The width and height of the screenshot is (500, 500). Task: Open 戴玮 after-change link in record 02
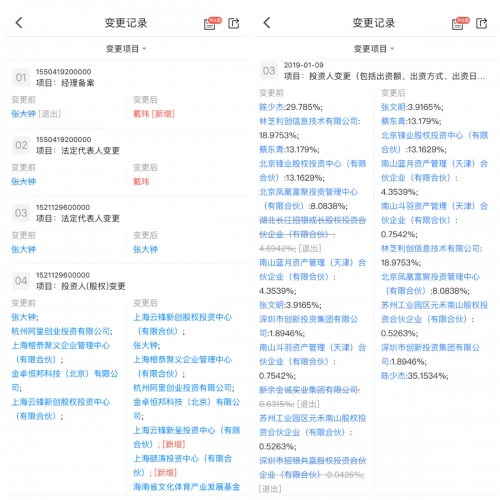tap(141, 182)
